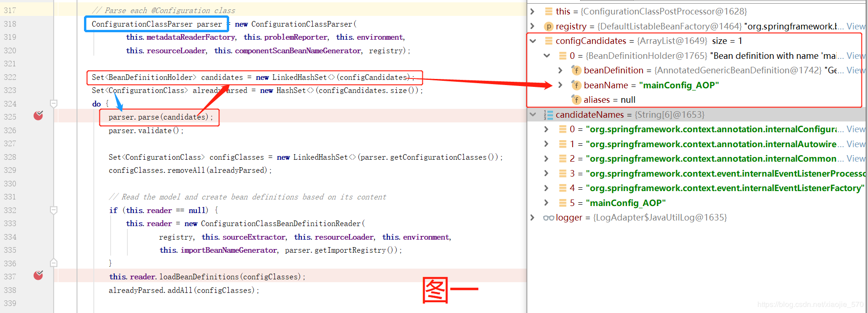Viewport: 868px width, 313px height.
Task: Open View link for internalAutowire string
Action: click(856, 144)
